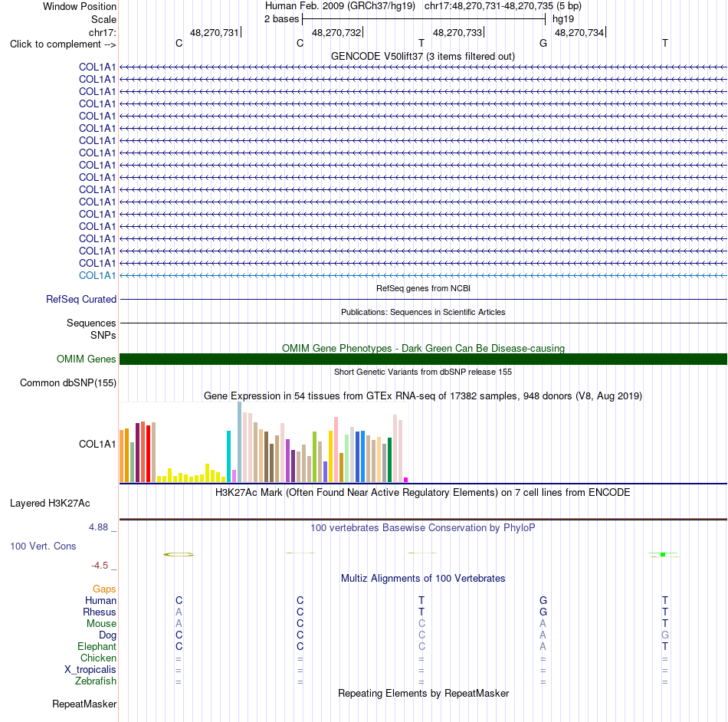728x722 pixels.
Task: Click the 'hg19' text beside scale bar
Action: click(x=563, y=19)
